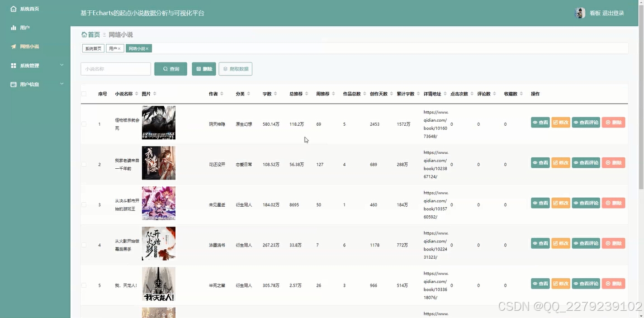Toggle the select-all checkbox in the table header
The height and width of the screenshot is (318, 644).
click(x=84, y=94)
